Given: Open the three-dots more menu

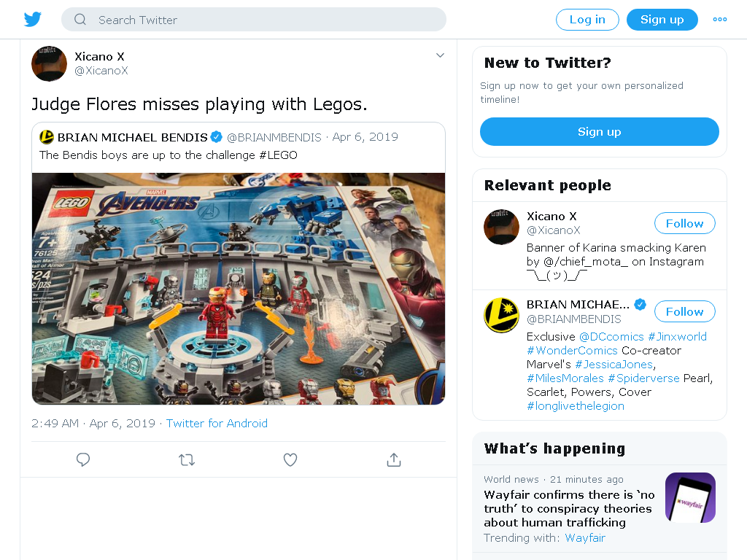Looking at the screenshot, I should (x=719, y=20).
